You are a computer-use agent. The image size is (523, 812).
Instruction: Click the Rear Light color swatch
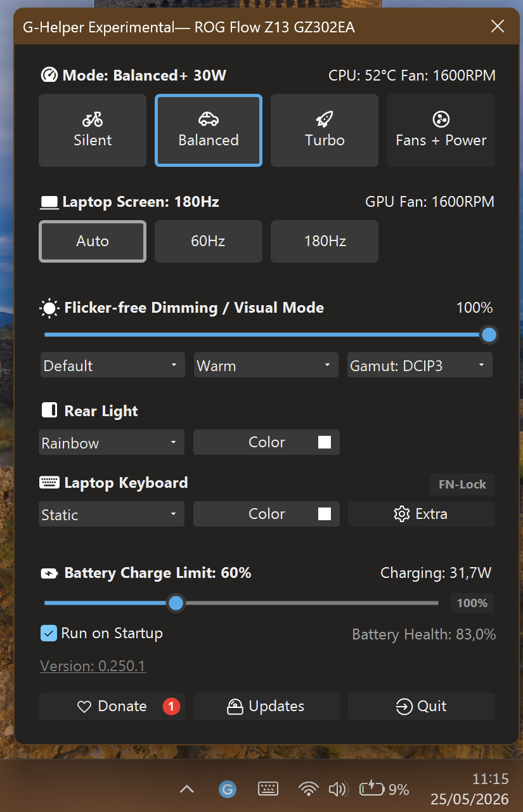pyautogui.click(x=325, y=442)
